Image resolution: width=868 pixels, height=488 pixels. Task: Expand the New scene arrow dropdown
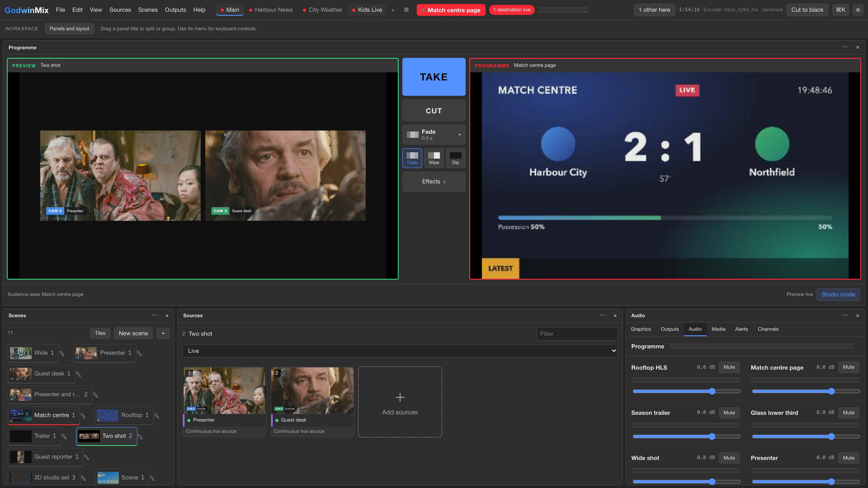click(x=163, y=333)
